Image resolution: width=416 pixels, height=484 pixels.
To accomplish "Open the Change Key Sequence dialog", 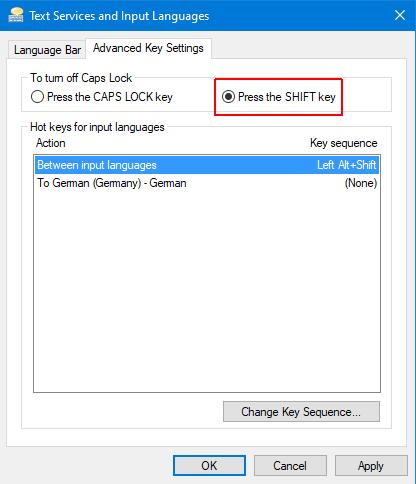I will (301, 412).
